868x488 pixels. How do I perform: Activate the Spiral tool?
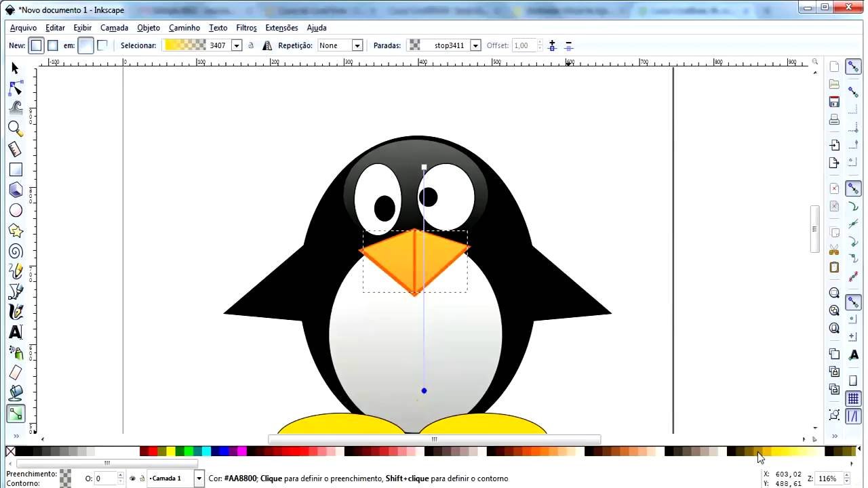(15, 251)
